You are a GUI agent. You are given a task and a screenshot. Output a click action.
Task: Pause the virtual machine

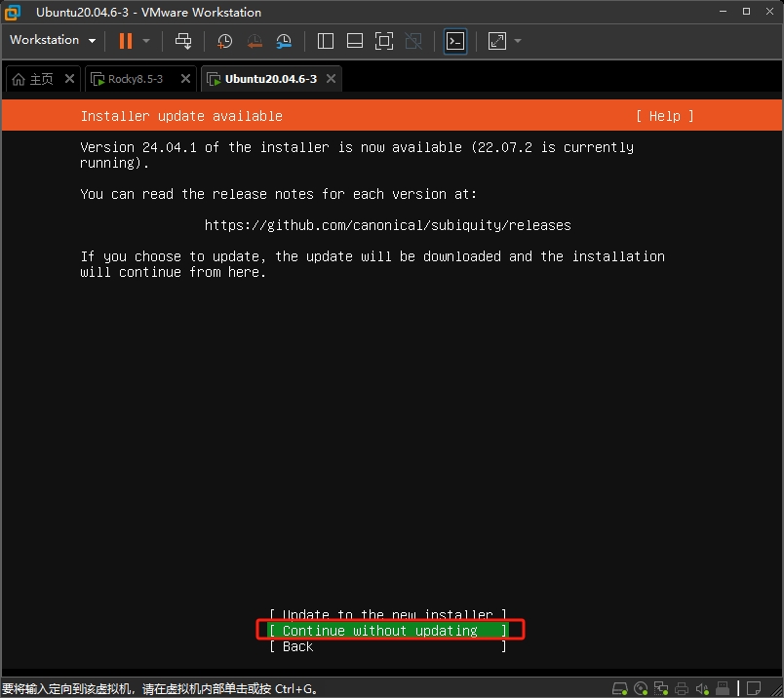tap(126, 41)
